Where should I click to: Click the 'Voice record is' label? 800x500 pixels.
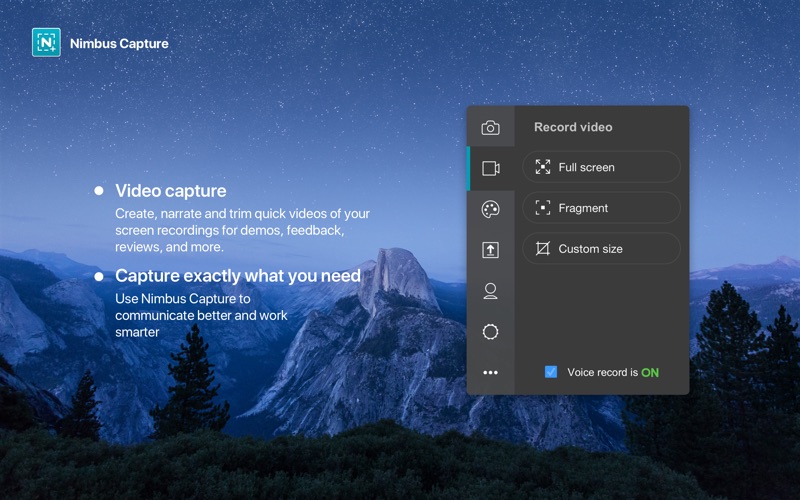[602, 373]
